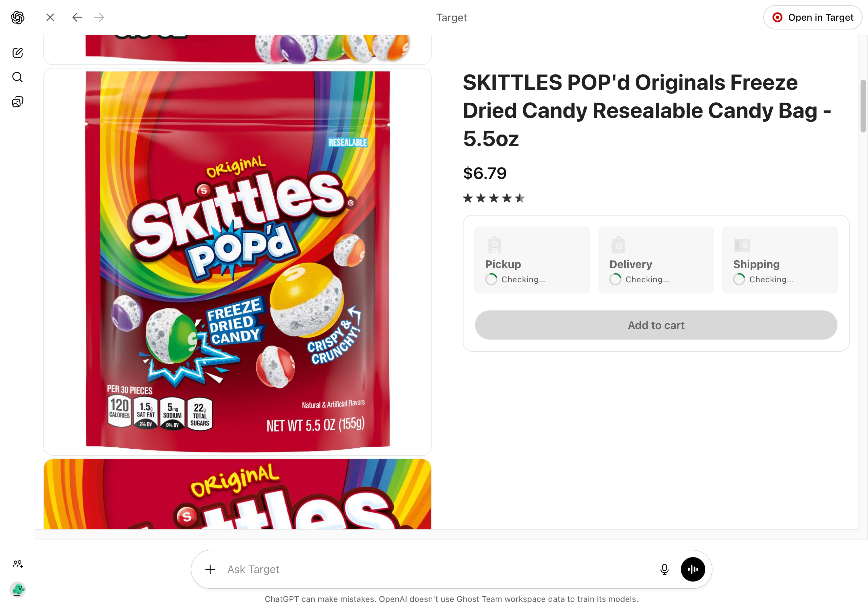868x610 pixels.
Task: Click the invite team members icon
Action: point(17,564)
